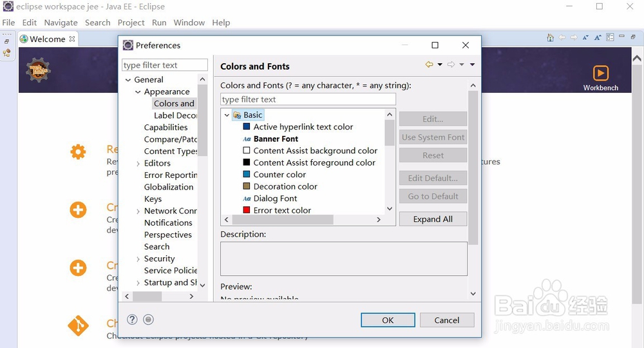The image size is (644, 348).
Task: Select Perspectives in the preferences tree
Action: [168, 235]
